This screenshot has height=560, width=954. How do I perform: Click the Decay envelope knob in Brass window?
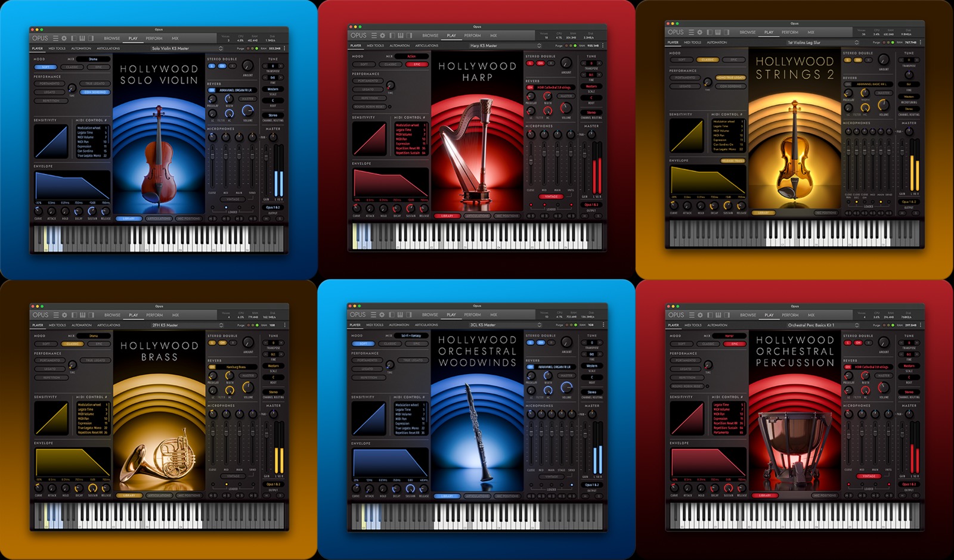[x=79, y=487]
